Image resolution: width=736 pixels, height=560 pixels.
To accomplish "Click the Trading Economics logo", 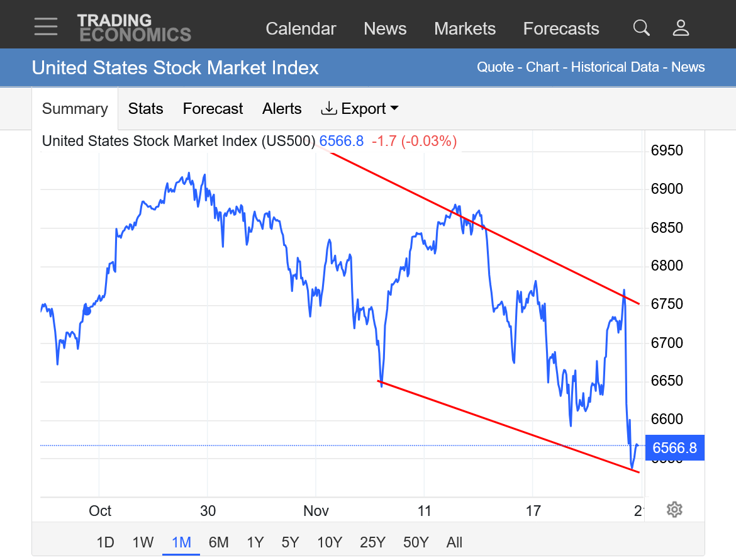I will 134,28.
